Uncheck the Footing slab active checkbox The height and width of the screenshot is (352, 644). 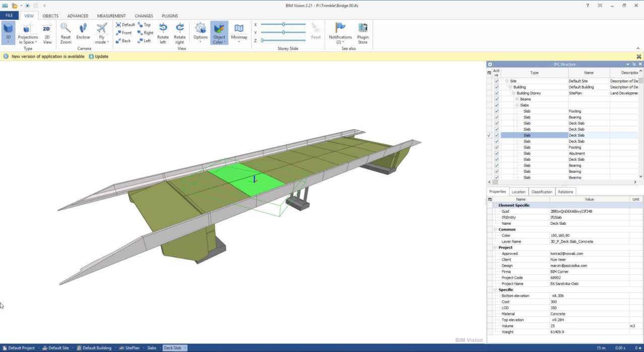pyautogui.click(x=497, y=111)
